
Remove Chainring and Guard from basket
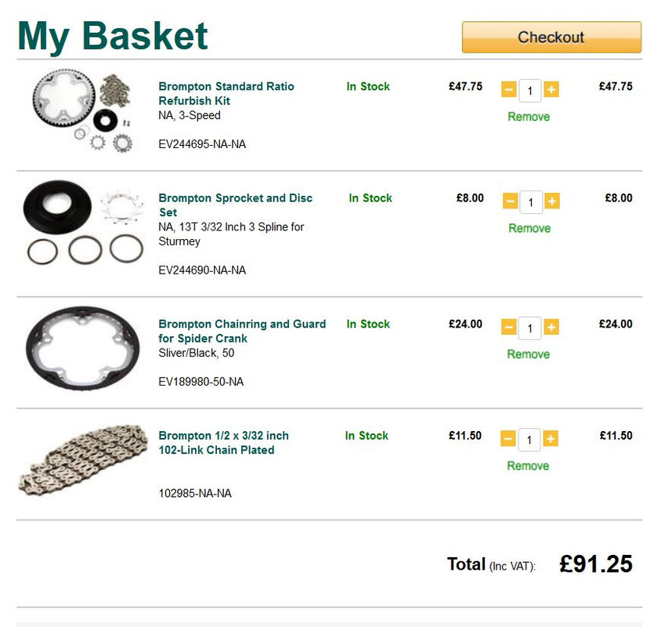click(x=528, y=354)
